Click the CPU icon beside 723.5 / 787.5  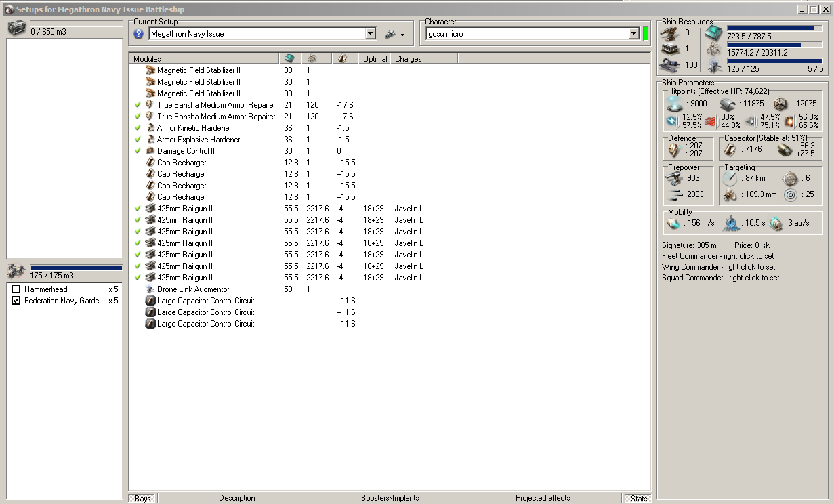(713, 33)
